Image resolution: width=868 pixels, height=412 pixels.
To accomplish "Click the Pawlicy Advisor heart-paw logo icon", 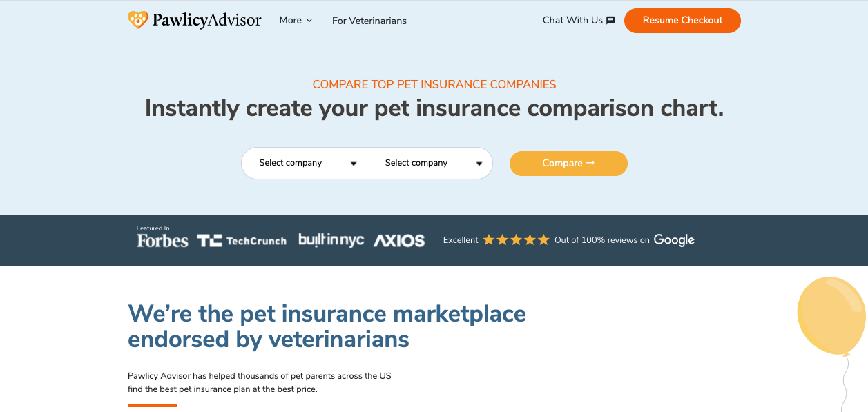I will click(138, 20).
